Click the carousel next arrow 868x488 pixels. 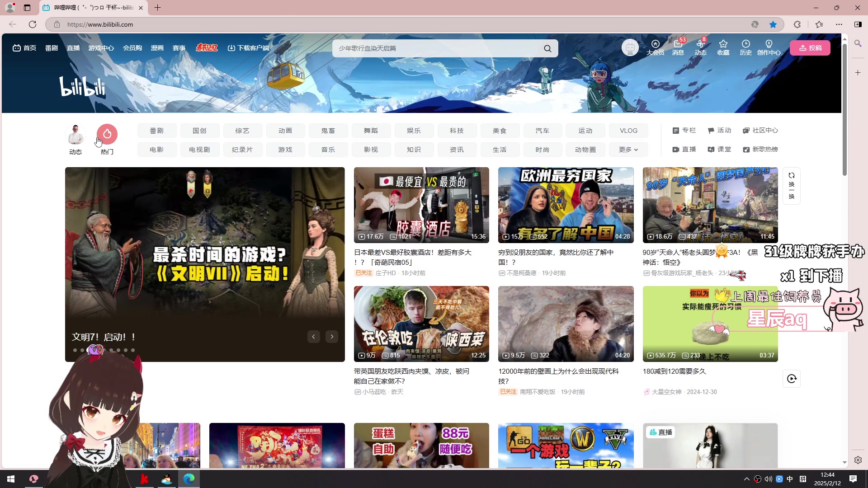pyautogui.click(x=331, y=337)
